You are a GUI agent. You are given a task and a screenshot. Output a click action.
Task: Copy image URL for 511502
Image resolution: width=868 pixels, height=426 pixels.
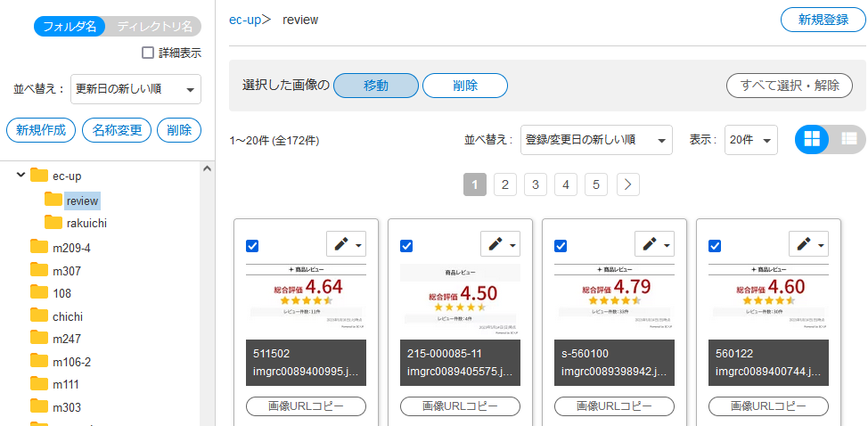[x=307, y=406]
